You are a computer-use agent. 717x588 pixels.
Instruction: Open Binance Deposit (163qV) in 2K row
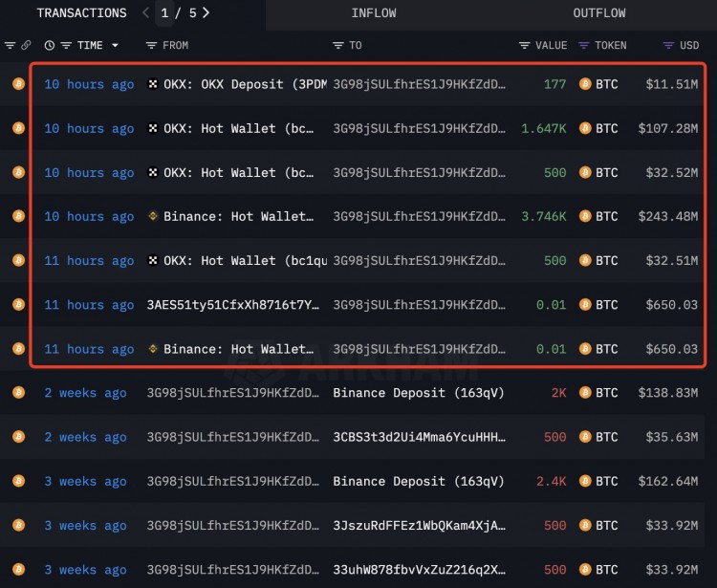pos(419,393)
